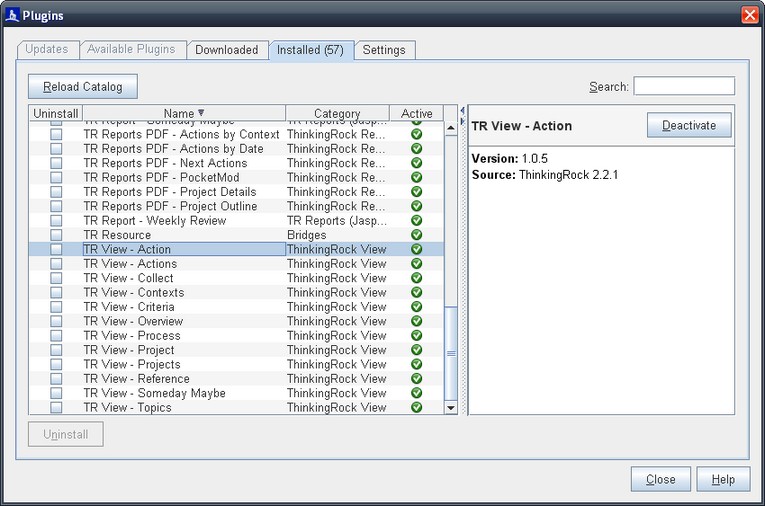Tick uninstall checkbox for TR View - Criteria
The width and height of the screenshot is (765, 506).
(x=56, y=307)
